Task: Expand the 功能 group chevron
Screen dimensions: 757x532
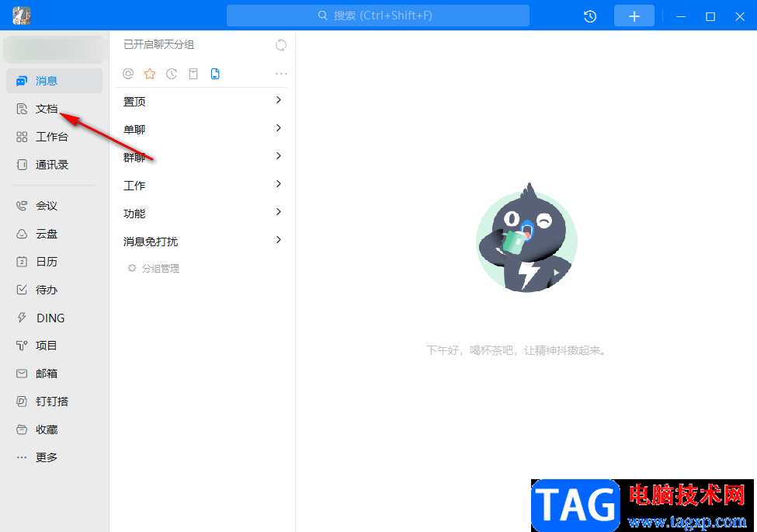Action: click(x=279, y=212)
